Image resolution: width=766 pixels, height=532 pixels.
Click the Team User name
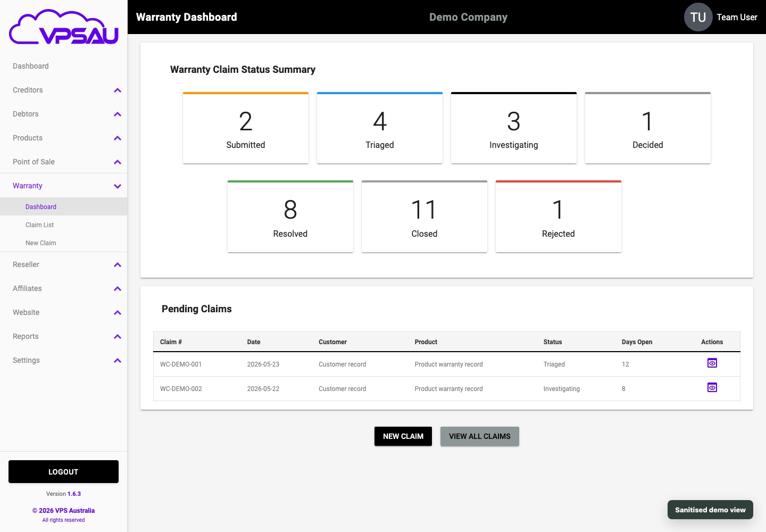pos(737,17)
